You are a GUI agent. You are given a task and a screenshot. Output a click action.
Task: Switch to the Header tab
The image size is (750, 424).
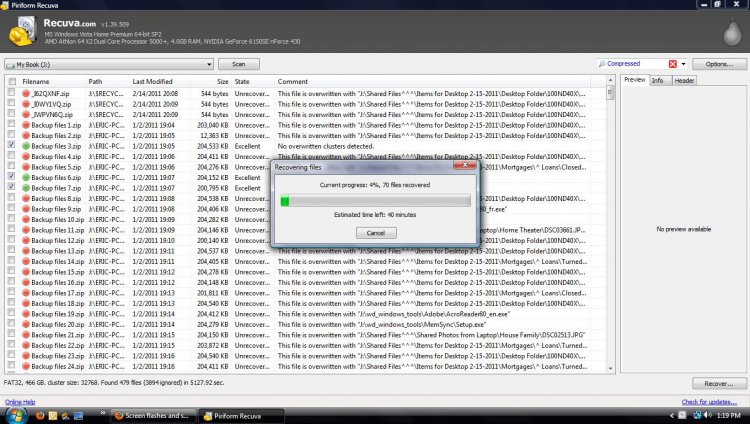pos(684,81)
